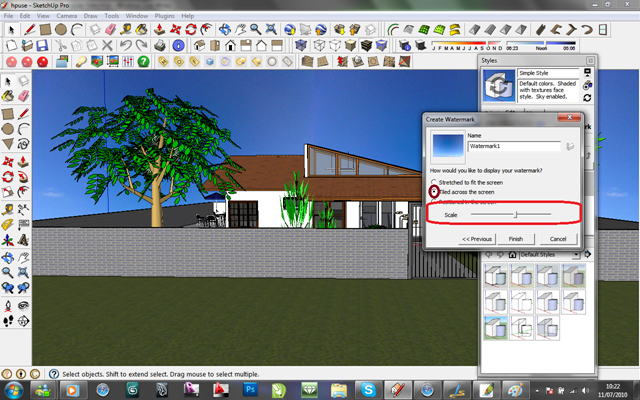Choose the Rotate tool in top toolbar
Image resolution: width=640 pixels, height=400 pixels.
click(191, 30)
